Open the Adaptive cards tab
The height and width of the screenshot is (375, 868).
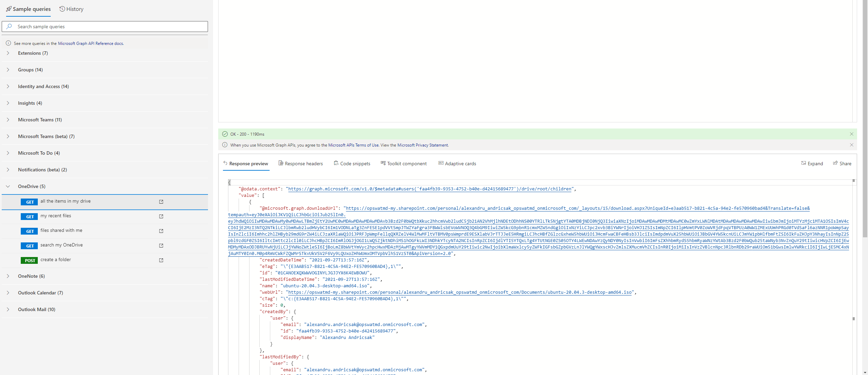[457, 164]
